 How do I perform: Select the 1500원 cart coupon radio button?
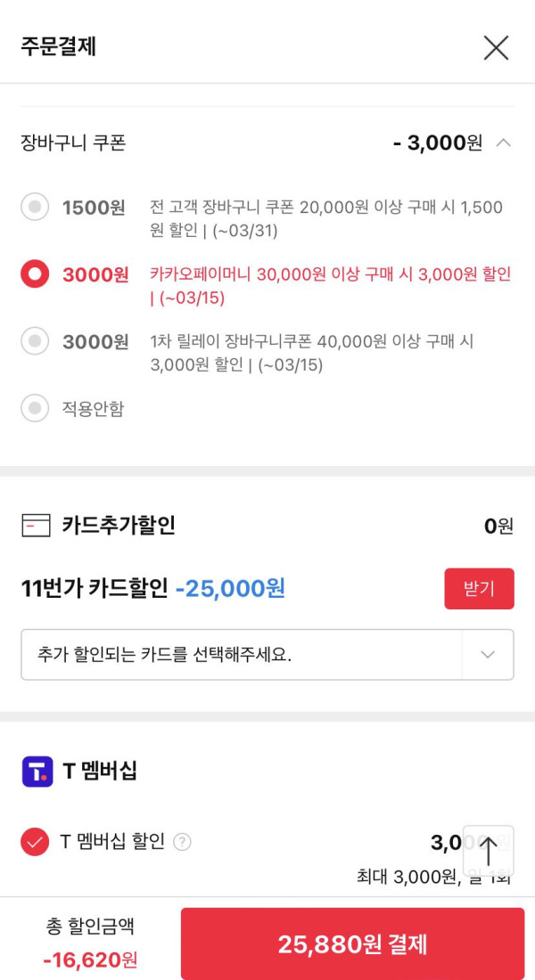pos(35,208)
